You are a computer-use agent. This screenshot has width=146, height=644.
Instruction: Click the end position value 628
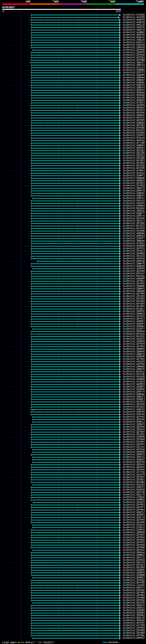click(118, 11)
